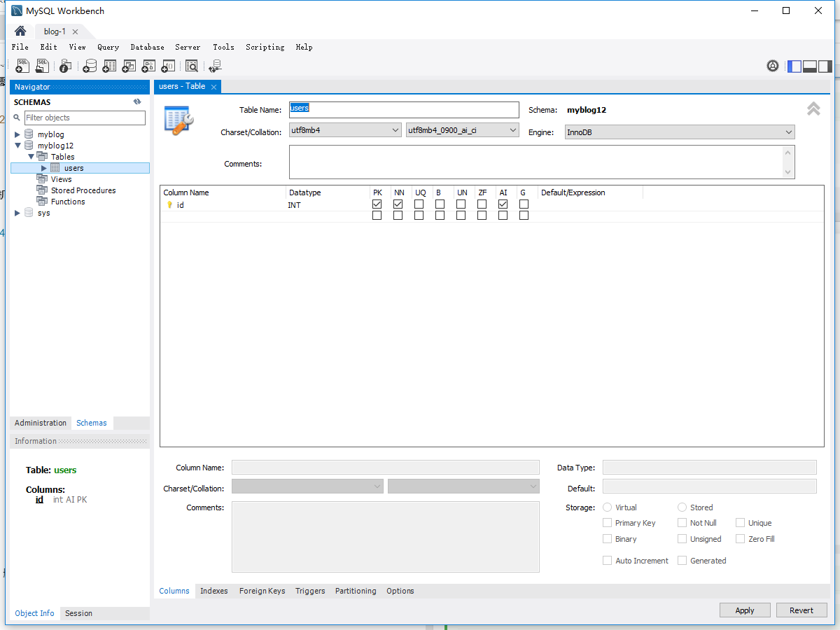
Task: Uncheck NN for the id column
Action: click(x=398, y=204)
